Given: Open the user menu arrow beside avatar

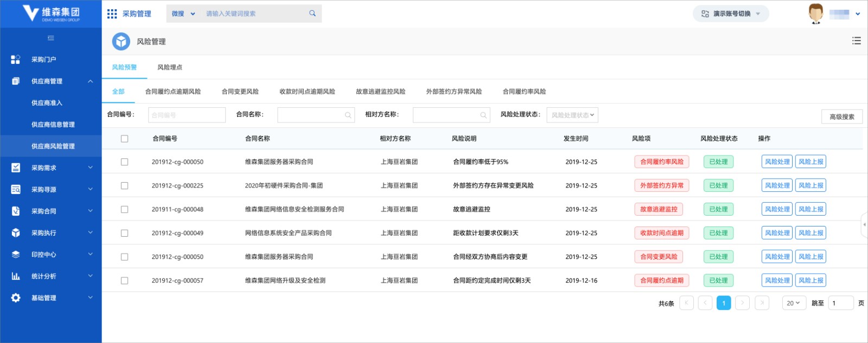Looking at the screenshot, I should click(858, 14).
